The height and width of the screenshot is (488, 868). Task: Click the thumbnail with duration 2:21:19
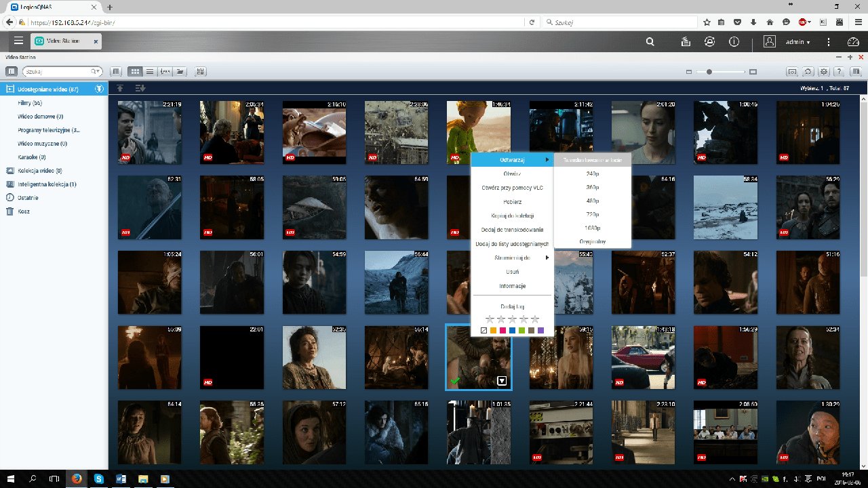150,131
